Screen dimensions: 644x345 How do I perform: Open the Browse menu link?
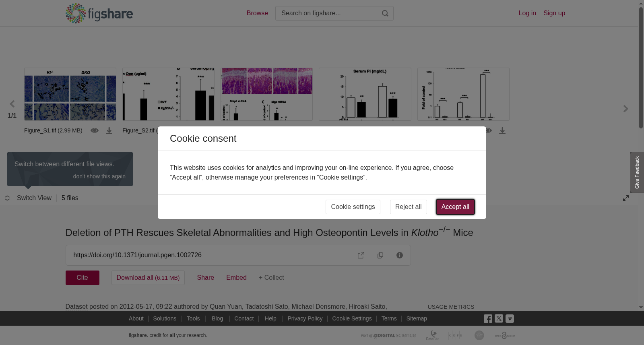click(x=257, y=13)
